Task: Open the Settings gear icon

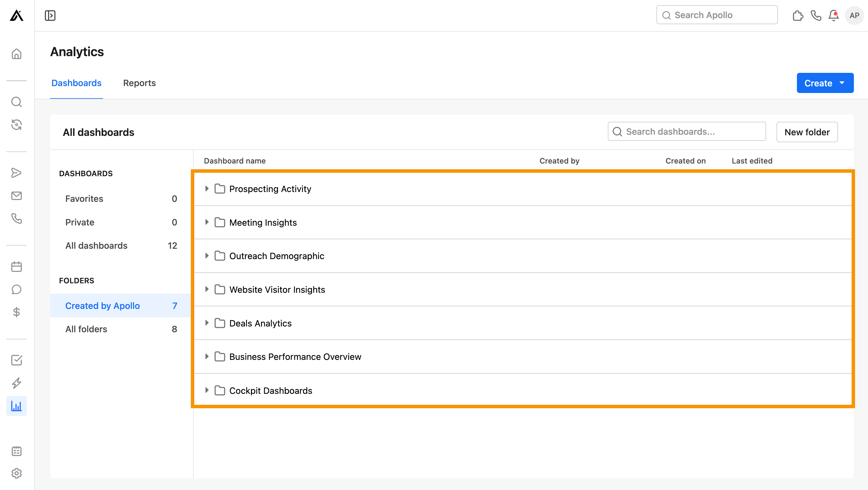Action: tap(16, 474)
